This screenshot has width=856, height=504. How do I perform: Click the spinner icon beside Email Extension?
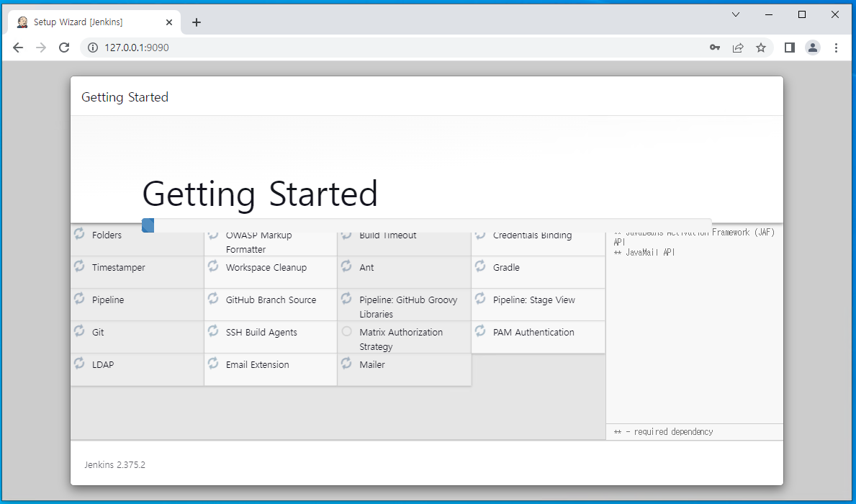pos(213,363)
